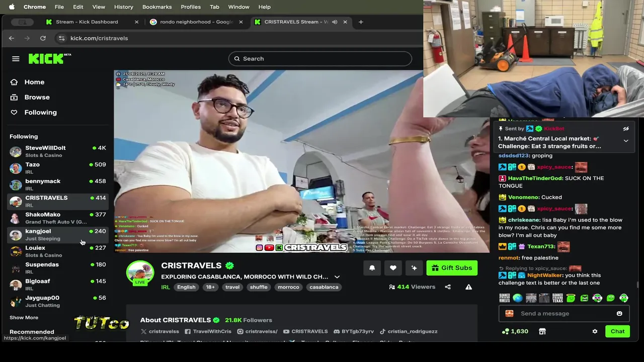Open ShakoMako channel in Following list
Screen dimensions: 644x362
pyautogui.click(x=57, y=218)
